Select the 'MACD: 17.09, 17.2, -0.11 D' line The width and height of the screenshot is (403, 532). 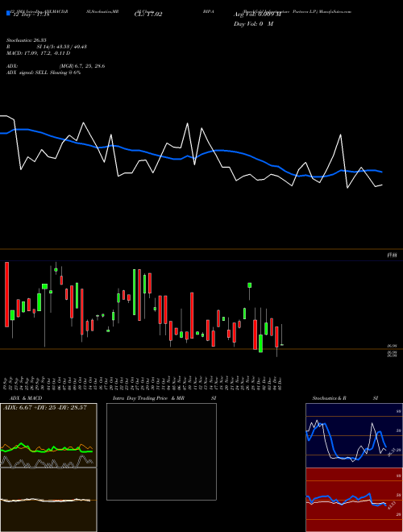[x=39, y=53]
